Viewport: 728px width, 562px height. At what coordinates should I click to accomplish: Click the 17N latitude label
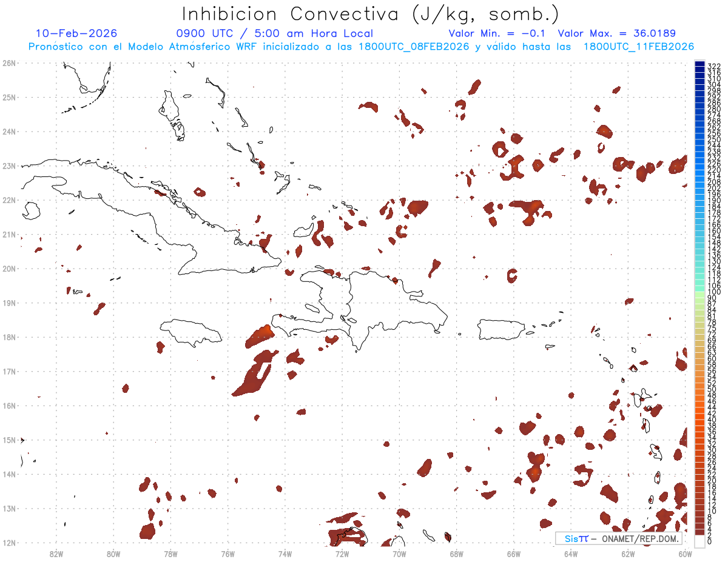coord(9,371)
